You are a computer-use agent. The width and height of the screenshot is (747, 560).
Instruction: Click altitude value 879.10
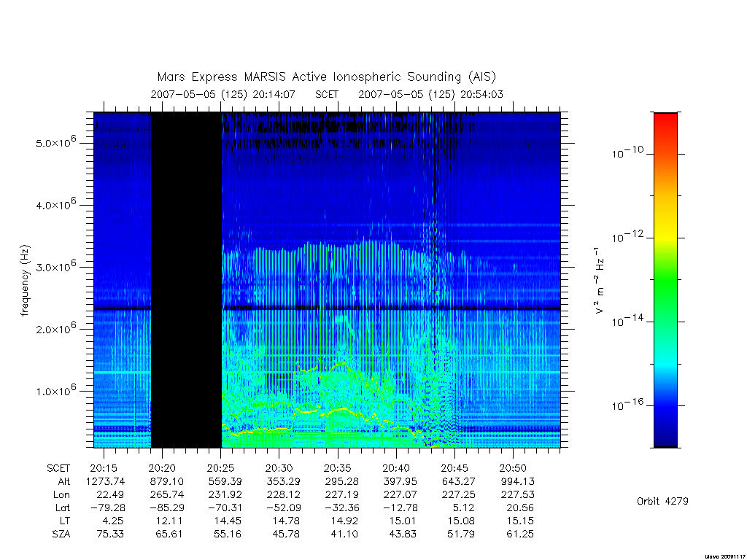point(166,481)
